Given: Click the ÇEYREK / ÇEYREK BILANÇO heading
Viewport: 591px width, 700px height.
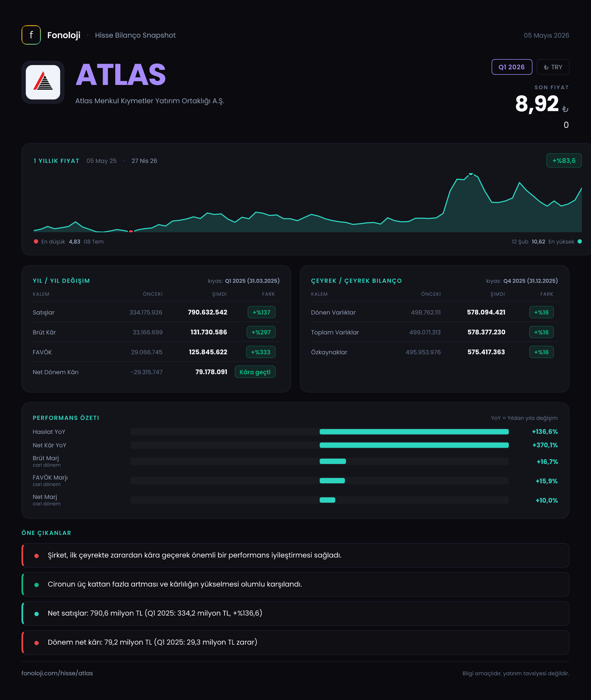Looking at the screenshot, I should coord(356,281).
